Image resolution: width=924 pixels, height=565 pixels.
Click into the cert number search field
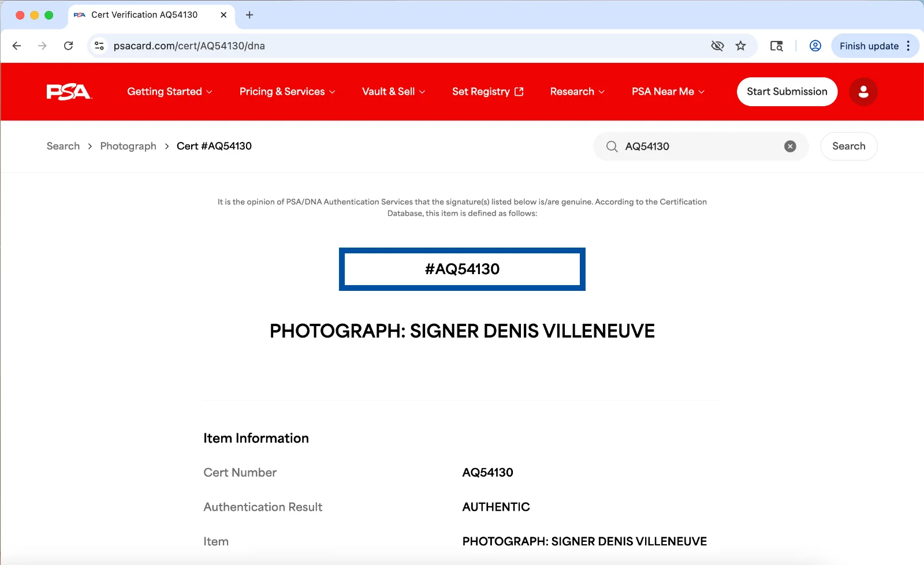[x=701, y=147]
